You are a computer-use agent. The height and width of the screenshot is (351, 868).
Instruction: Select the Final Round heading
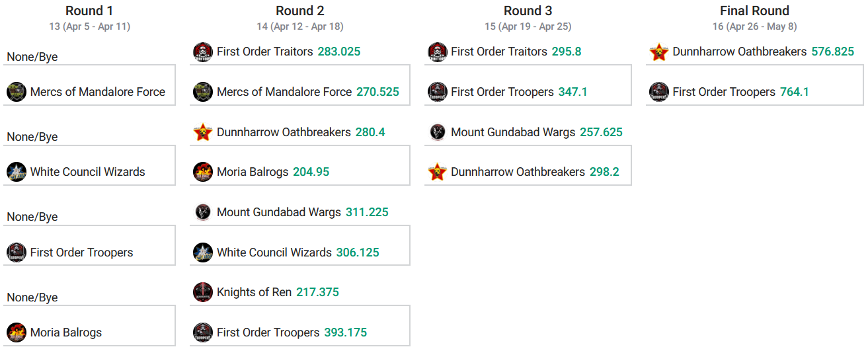(754, 11)
